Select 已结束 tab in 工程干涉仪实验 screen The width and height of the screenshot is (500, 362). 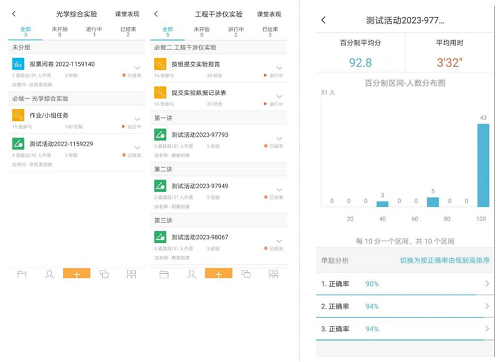click(270, 32)
